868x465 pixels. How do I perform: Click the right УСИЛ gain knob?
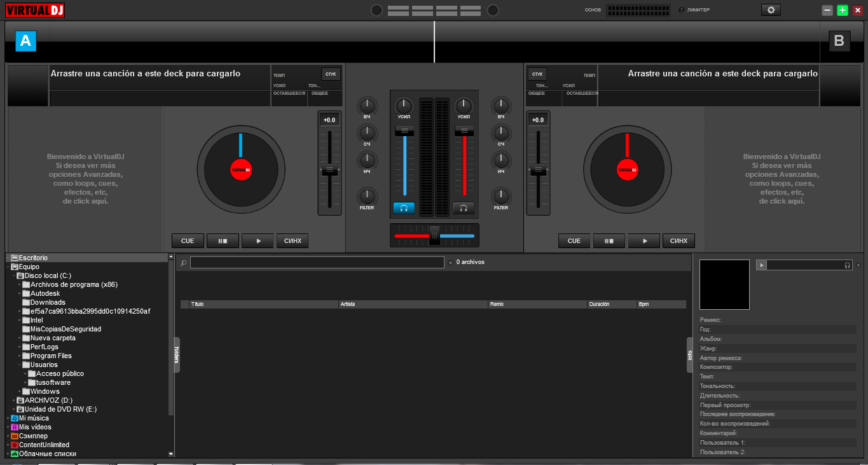pyautogui.click(x=464, y=106)
